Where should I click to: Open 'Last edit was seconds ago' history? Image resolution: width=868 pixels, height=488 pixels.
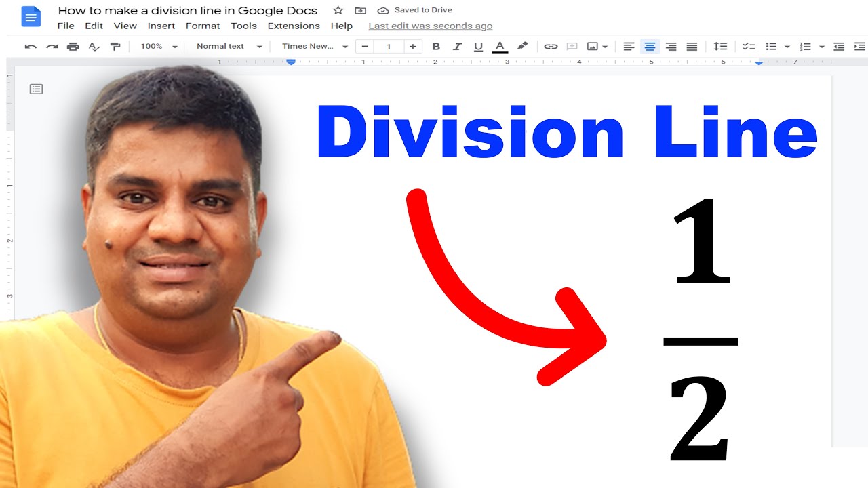coord(431,26)
